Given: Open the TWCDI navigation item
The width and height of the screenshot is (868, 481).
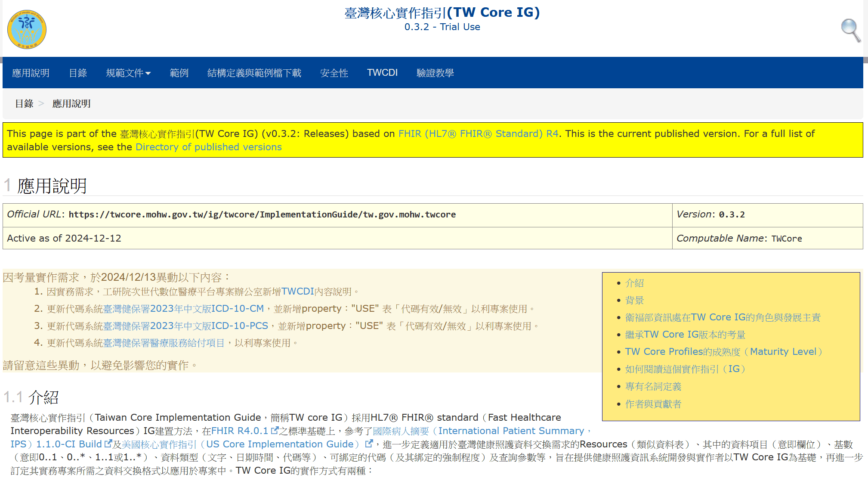Looking at the screenshot, I should click(x=382, y=73).
